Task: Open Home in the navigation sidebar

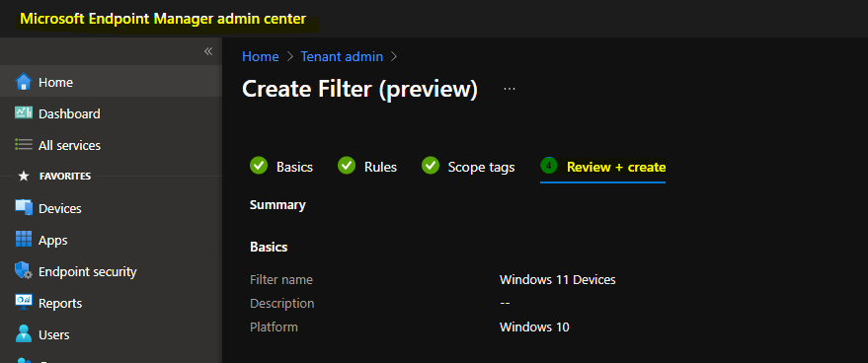Action: pos(111,82)
